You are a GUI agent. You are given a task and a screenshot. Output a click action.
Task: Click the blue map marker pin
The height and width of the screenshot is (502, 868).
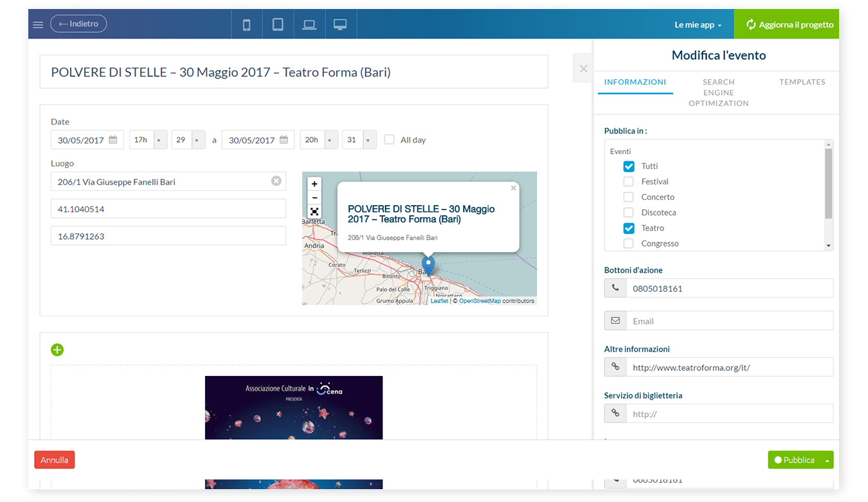coord(428,265)
